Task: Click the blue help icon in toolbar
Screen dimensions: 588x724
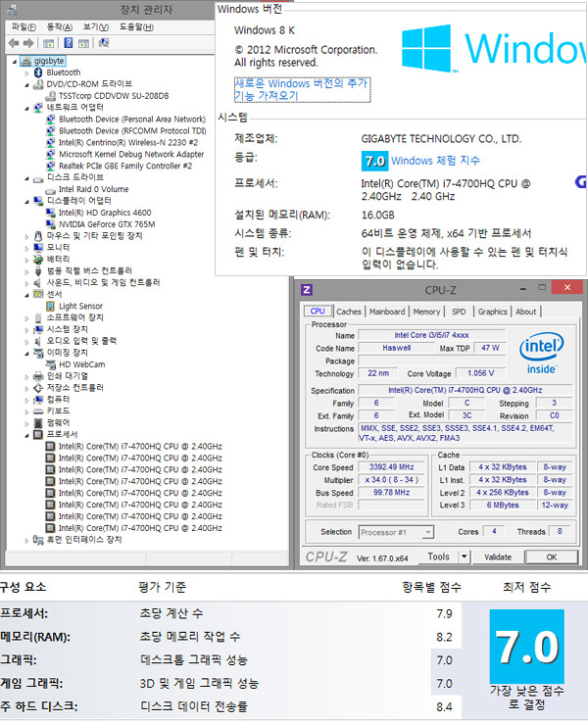Action: coord(69,43)
